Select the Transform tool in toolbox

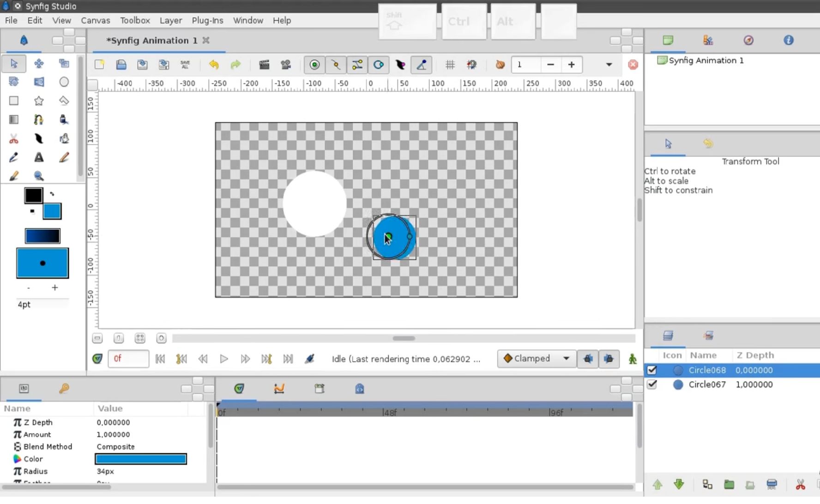(14, 63)
